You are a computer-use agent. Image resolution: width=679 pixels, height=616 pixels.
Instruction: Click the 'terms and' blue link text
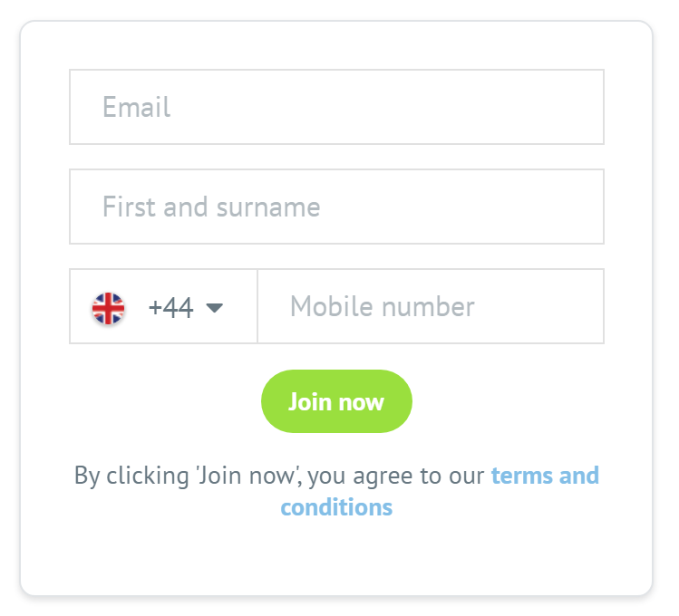[x=545, y=476]
